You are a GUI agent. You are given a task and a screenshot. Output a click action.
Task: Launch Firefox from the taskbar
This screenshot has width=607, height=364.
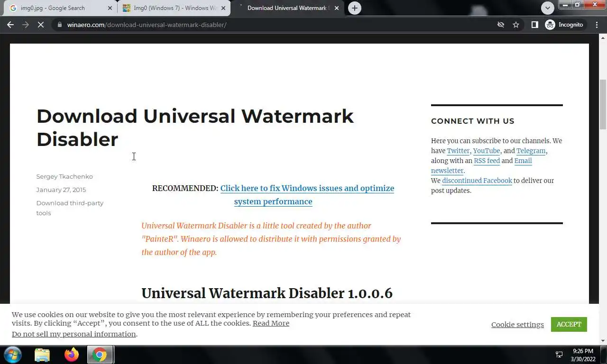72,355
